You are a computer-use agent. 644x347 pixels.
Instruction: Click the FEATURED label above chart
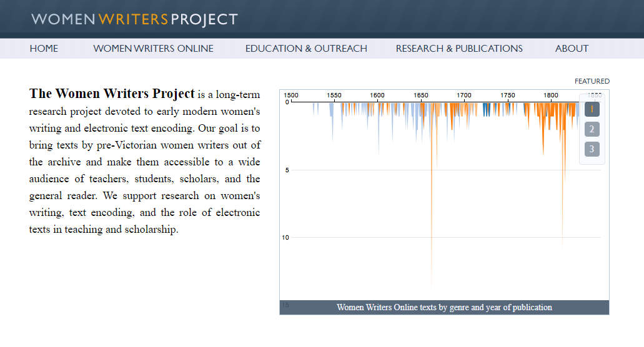pyautogui.click(x=592, y=81)
